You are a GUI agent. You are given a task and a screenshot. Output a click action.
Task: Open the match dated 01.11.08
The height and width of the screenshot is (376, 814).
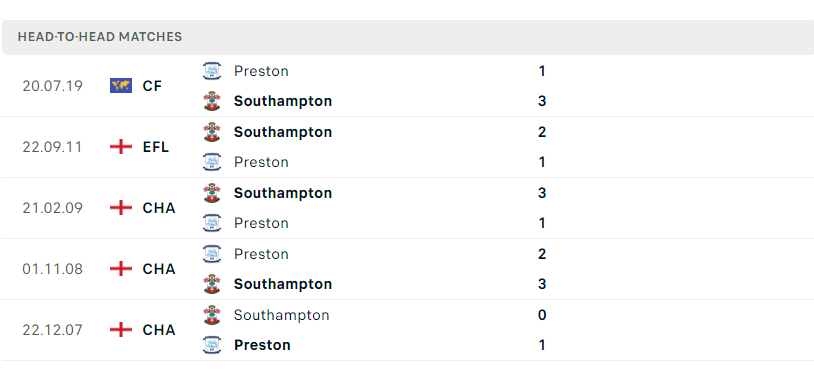[x=408, y=269]
